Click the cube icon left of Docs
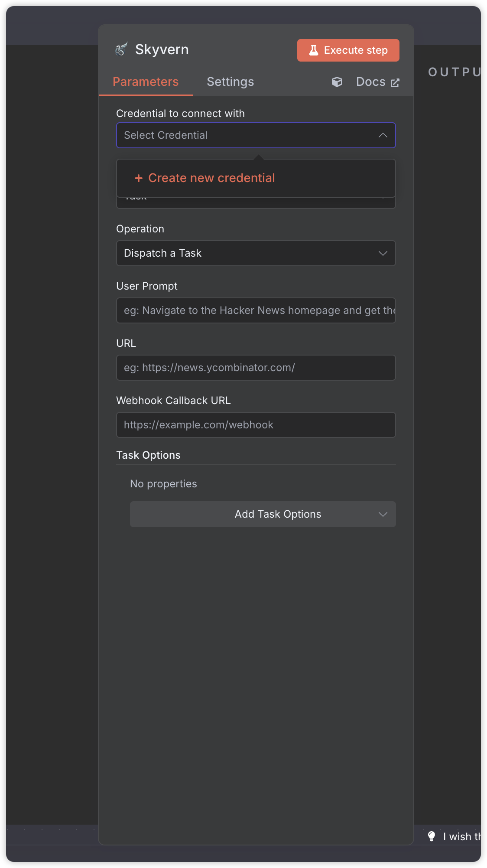This screenshot has width=487, height=868. [337, 82]
